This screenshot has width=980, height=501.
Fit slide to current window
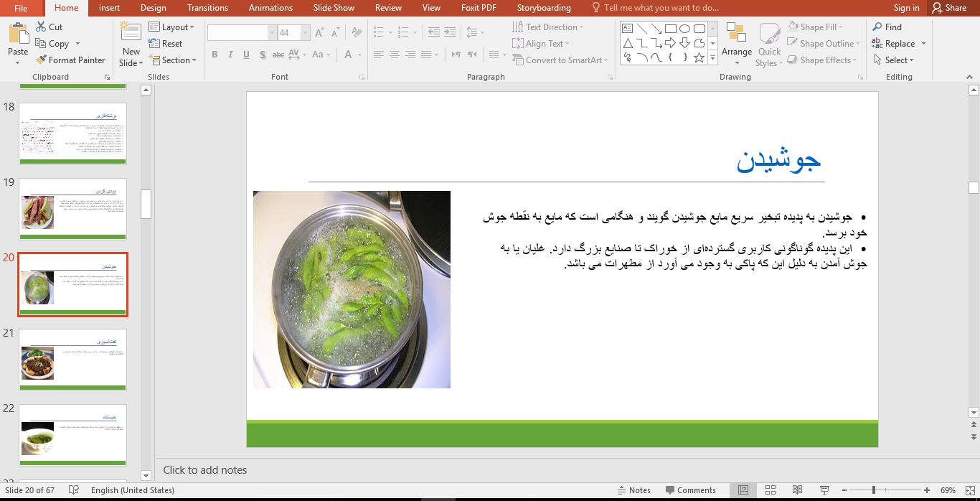[971, 490]
